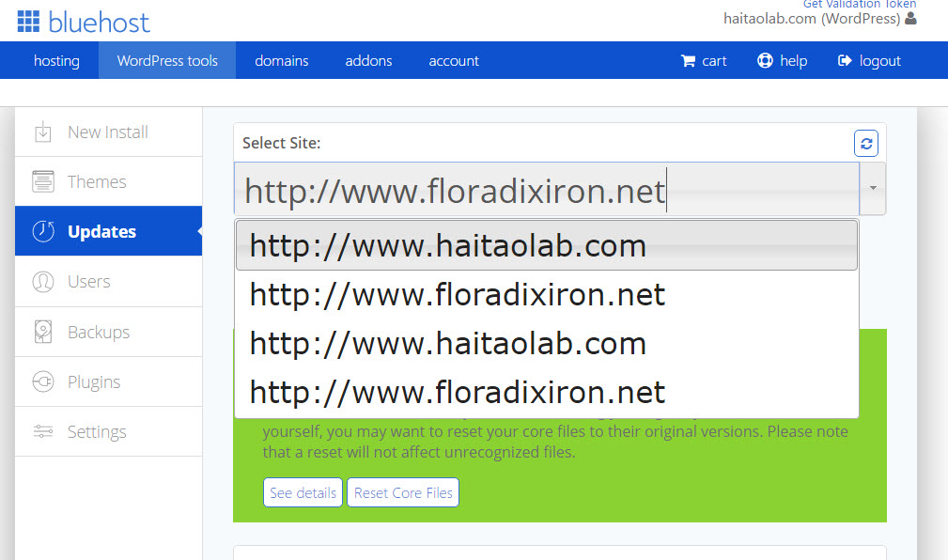Click the Plugins plug icon
The height and width of the screenshot is (560, 948).
pyautogui.click(x=43, y=382)
